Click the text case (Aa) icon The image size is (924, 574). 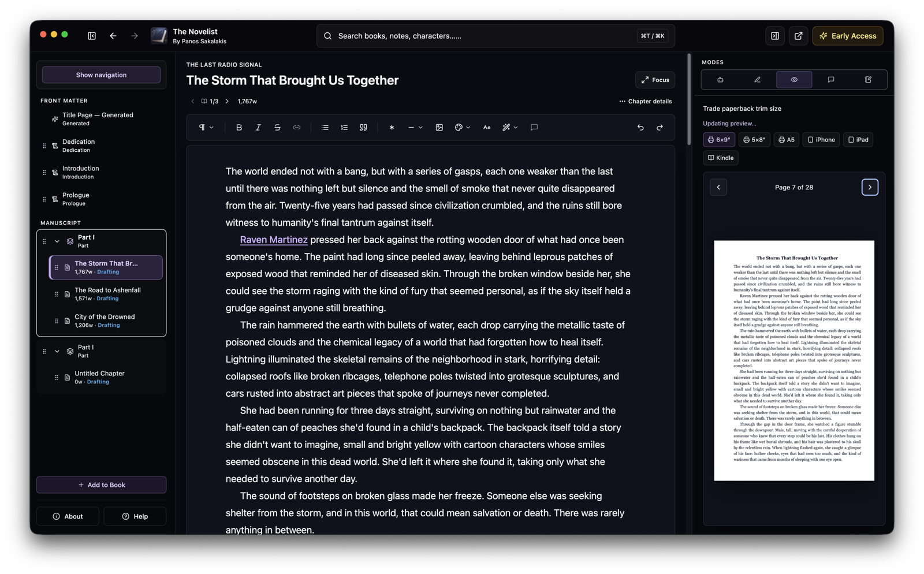pos(487,128)
